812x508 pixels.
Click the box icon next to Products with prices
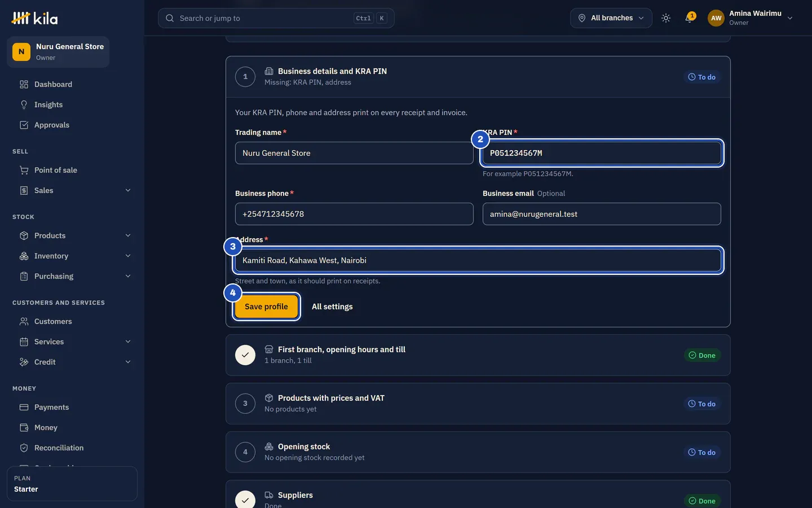coord(269,398)
